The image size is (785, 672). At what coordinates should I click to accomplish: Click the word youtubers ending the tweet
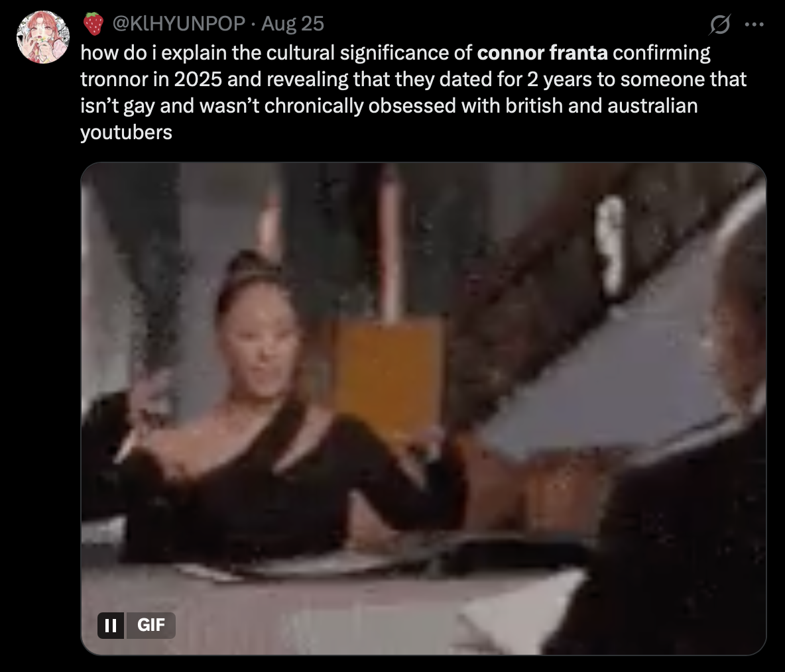point(126,133)
